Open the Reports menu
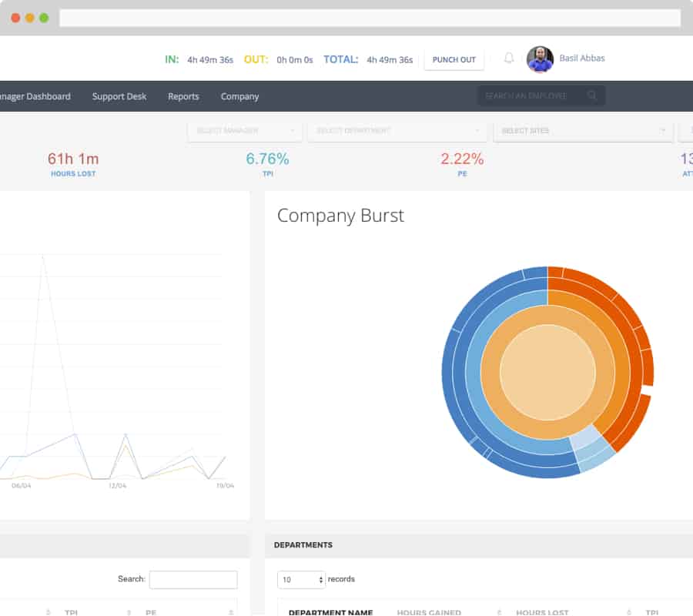Image resolution: width=693 pixels, height=616 pixels. tap(183, 96)
